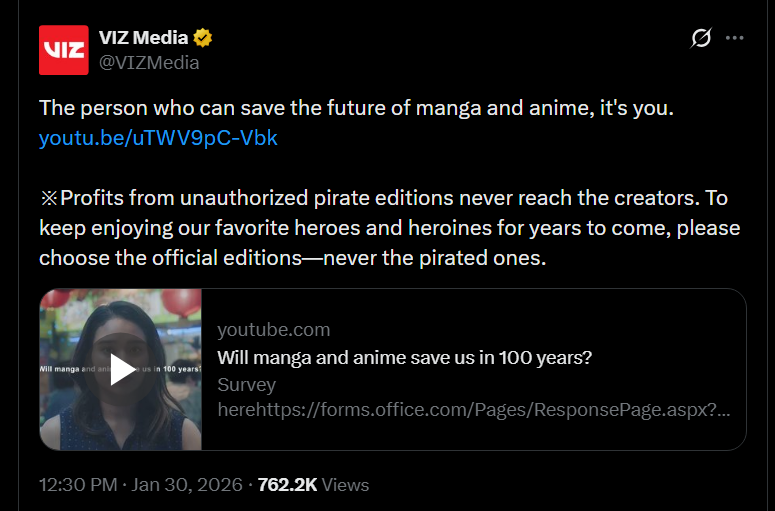Image resolution: width=775 pixels, height=511 pixels.
Task: Click the "Views" label
Action: click(x=346, y=485)
